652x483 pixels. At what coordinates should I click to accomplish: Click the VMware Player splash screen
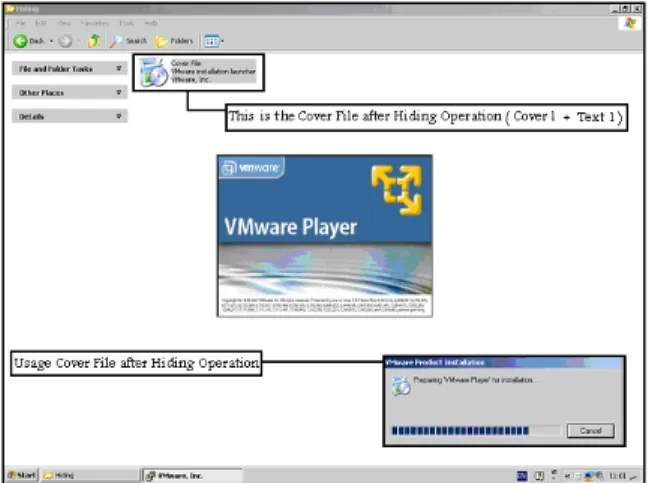[x=325, y=236]
